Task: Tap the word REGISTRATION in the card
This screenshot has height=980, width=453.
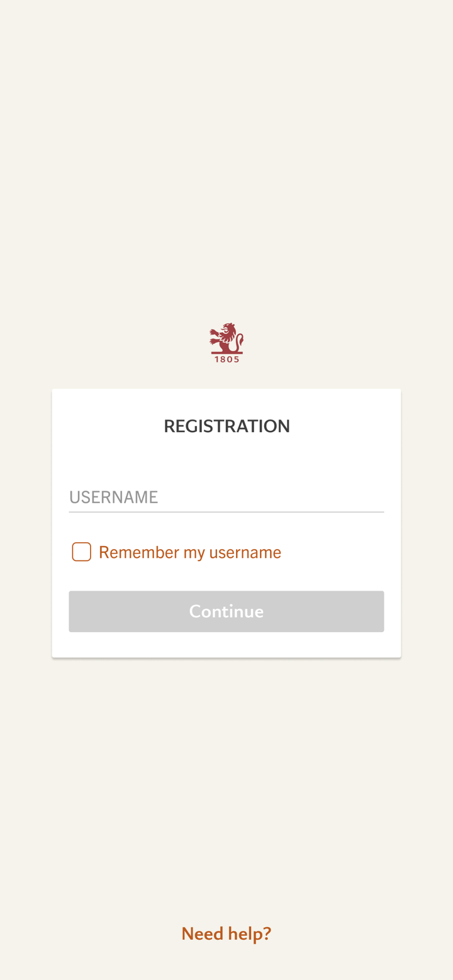Action: [226, 426]
